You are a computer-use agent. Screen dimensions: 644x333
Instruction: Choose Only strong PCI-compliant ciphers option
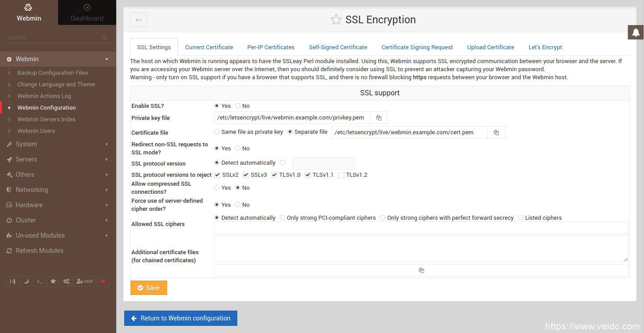pos(282,218)
